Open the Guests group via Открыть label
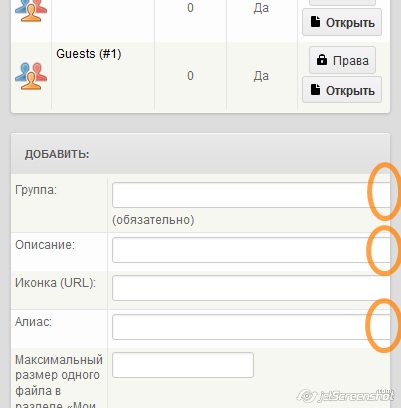The width and height of the screenshot is (401, 408). pyautogui.click(x=350, y=90)
